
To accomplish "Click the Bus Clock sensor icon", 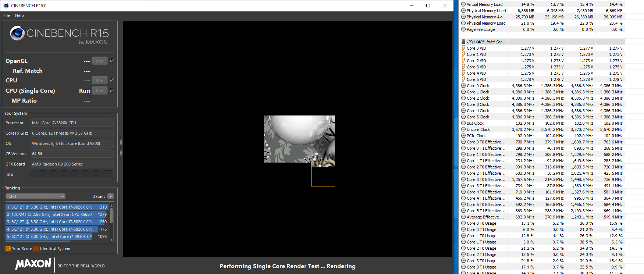I will click(x=463, y=123).
